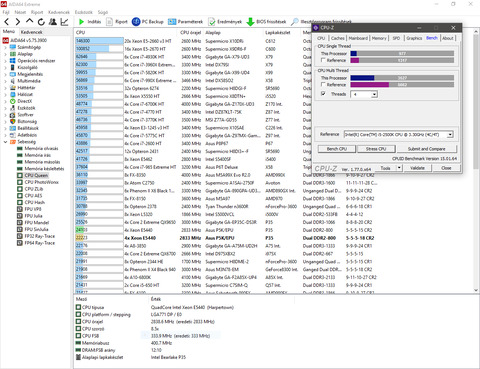Click the Validate button in CPU-Z
Viewport: 480px width, 369px height.
click(x=417, y=168)
